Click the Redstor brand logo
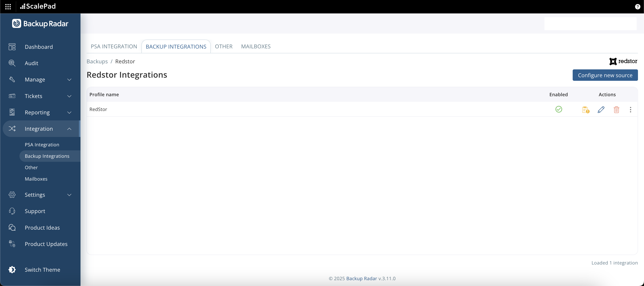Image resolution: width=644 pixels, height=286 pixels. 623,61
